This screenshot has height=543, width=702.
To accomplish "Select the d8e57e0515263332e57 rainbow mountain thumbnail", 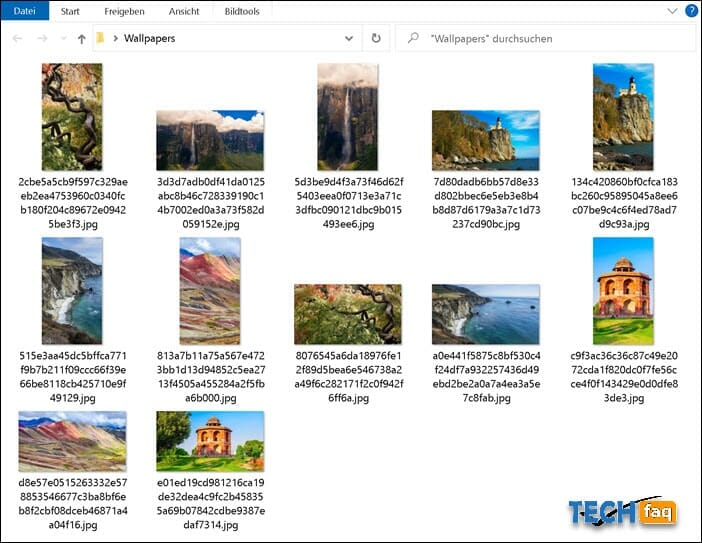I will 73,441.
